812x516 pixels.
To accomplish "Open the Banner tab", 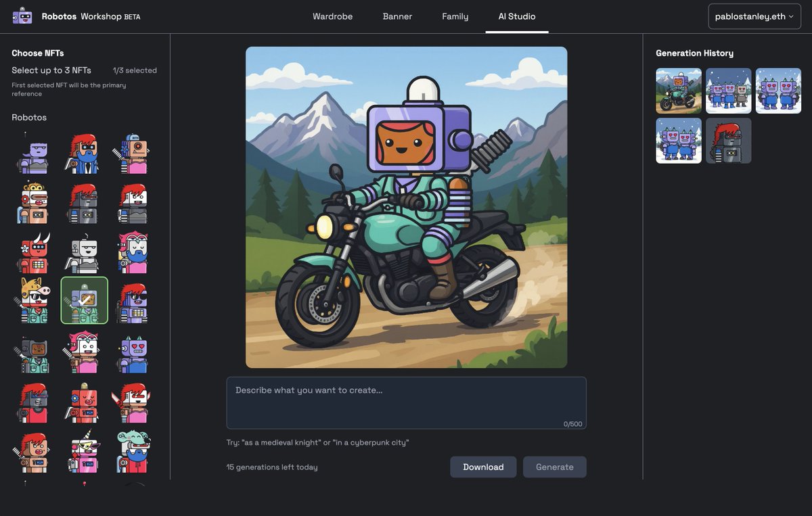I will [397, 16].
